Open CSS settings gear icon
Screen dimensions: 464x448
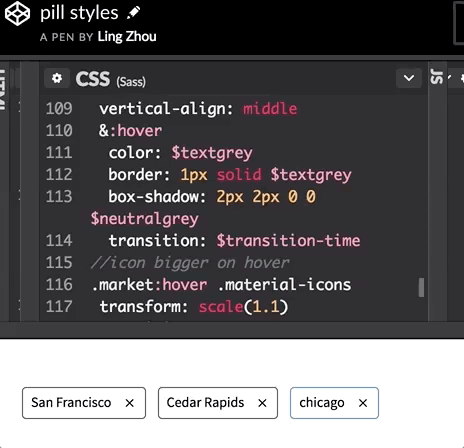click(57, 78)
